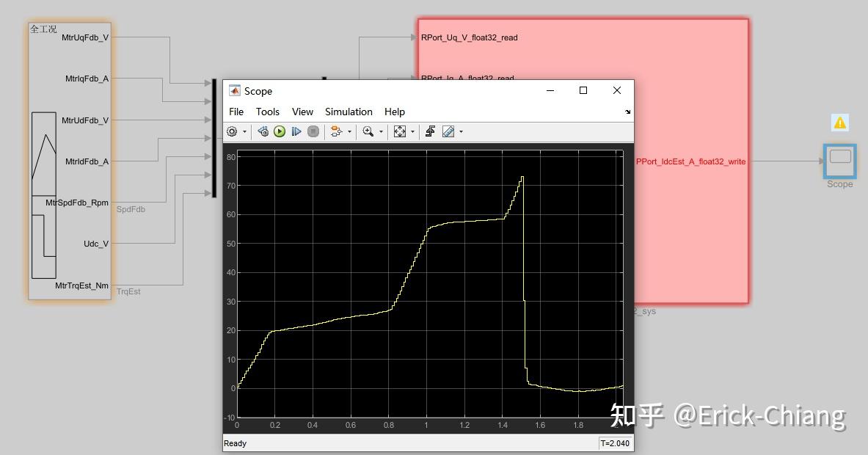The image size is (868, 455).
Task: Open cursor measurements with the ruler icon
Action: 447,131
